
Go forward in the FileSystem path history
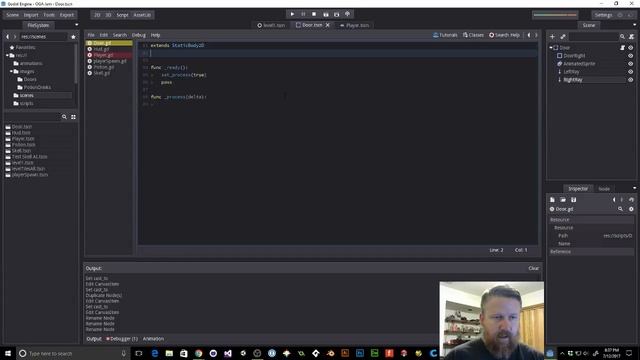[x=15, y=37]
